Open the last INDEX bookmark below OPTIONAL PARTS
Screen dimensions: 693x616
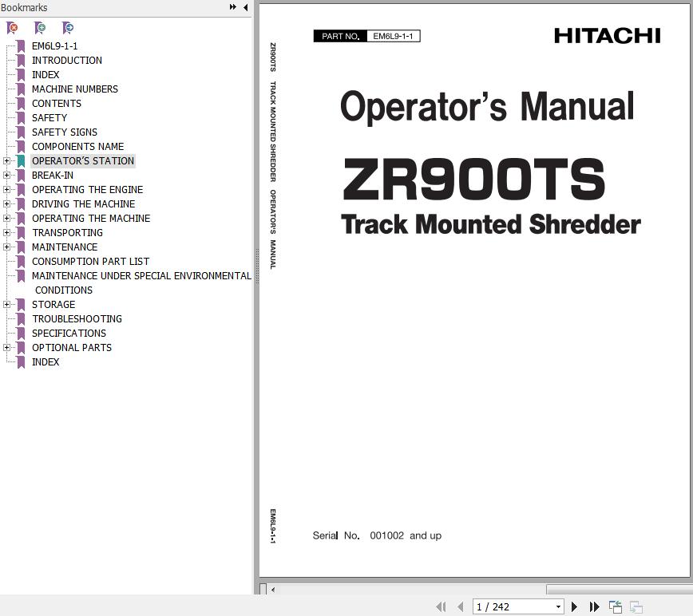point(46,361)
